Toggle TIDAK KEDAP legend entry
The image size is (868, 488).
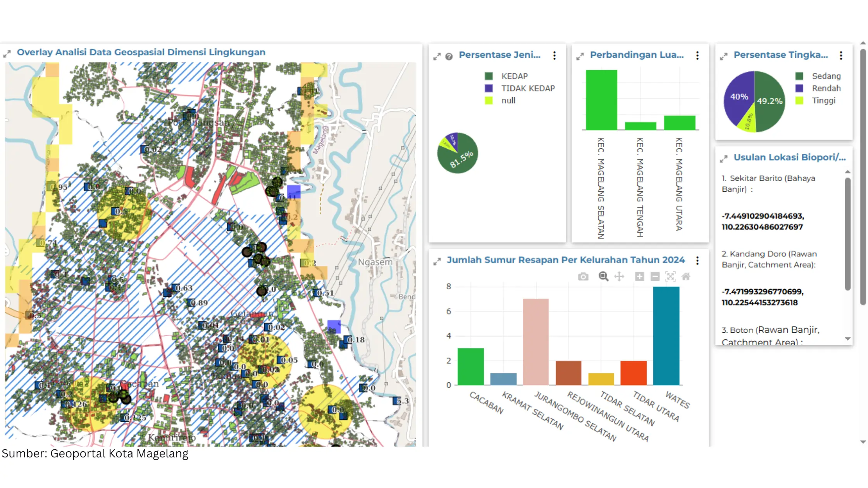pyautogui.click(x=527, y=88)
